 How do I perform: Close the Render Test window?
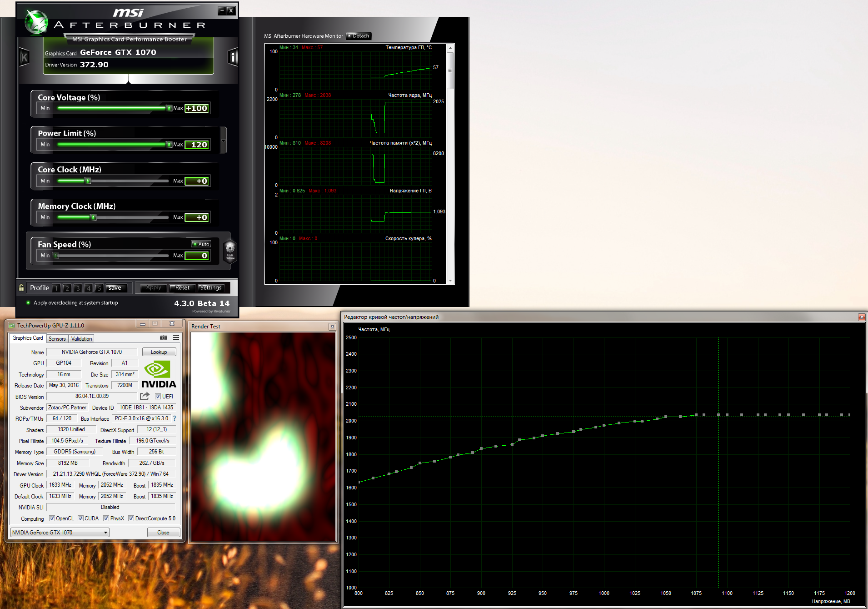[x=332, y=327]
